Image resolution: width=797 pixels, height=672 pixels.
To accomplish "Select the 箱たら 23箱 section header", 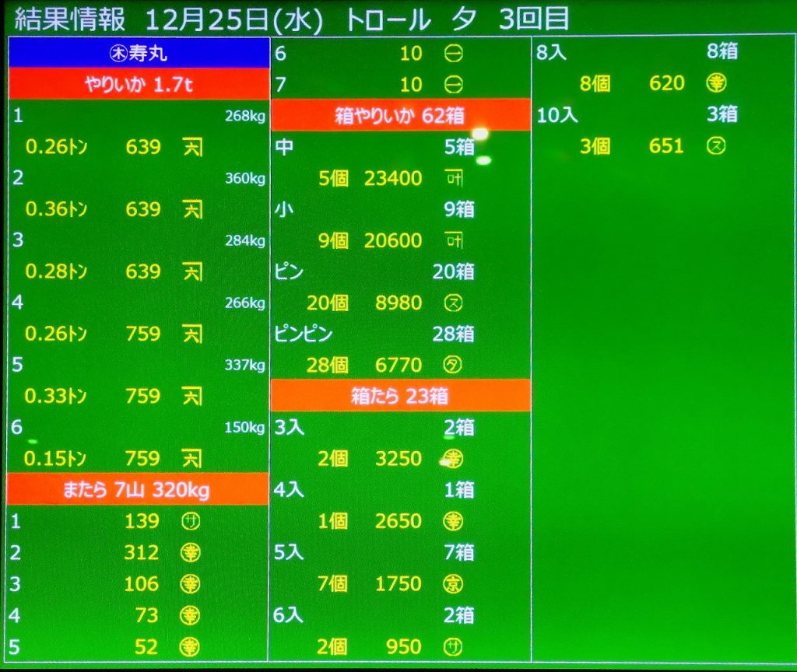I will 400,396.
